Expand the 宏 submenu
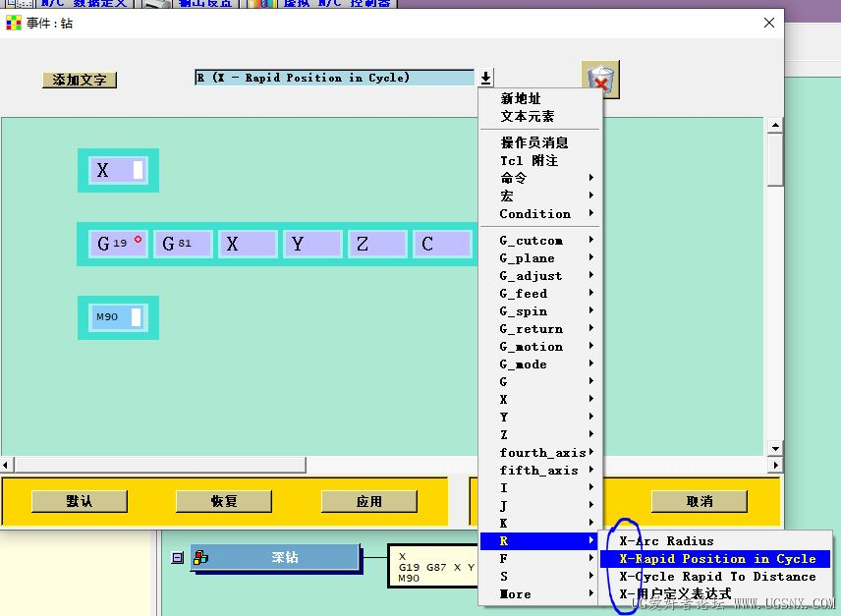The image size is (841, 616). [540, 196]
